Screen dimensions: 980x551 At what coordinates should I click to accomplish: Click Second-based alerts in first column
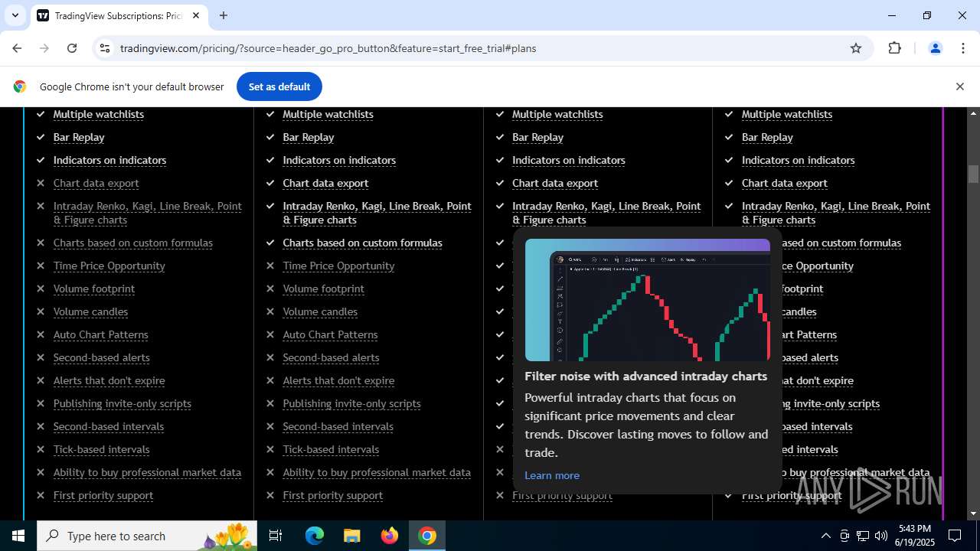101,357
